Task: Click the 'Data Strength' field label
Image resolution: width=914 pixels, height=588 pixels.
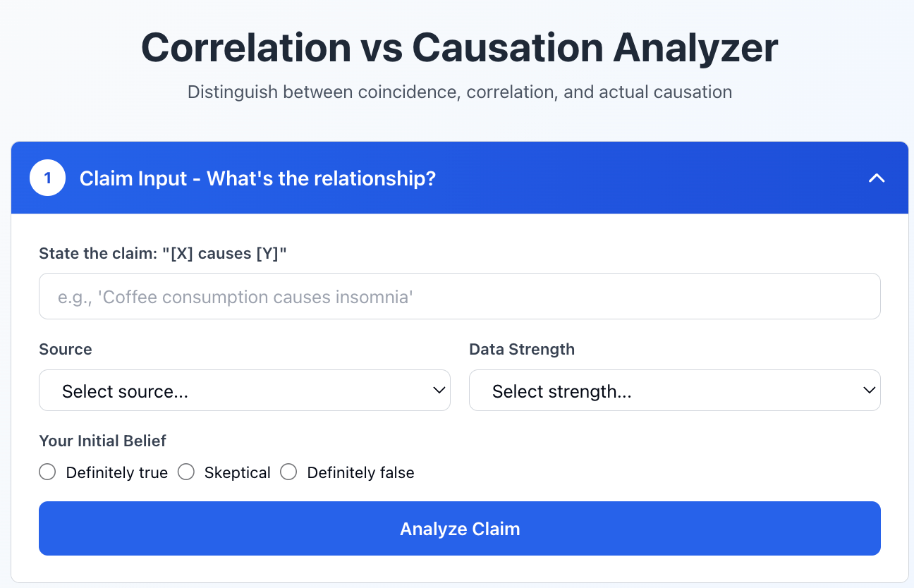Action: (522, 349)
